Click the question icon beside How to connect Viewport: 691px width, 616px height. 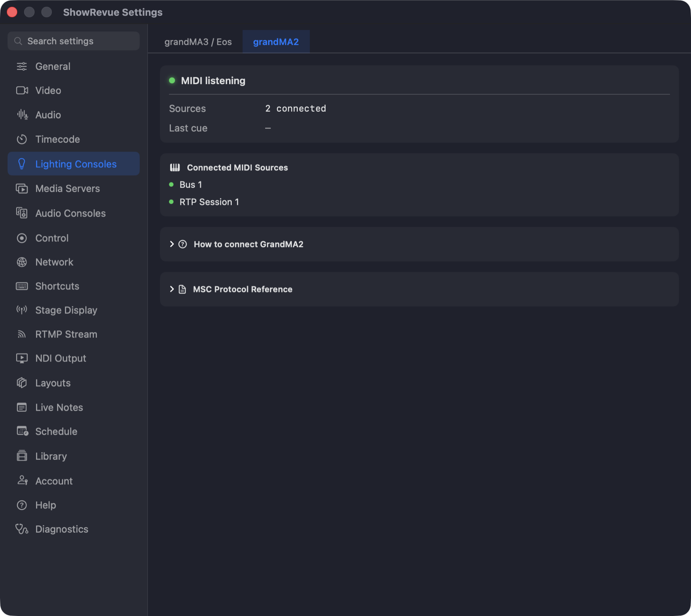click(183, 244)
